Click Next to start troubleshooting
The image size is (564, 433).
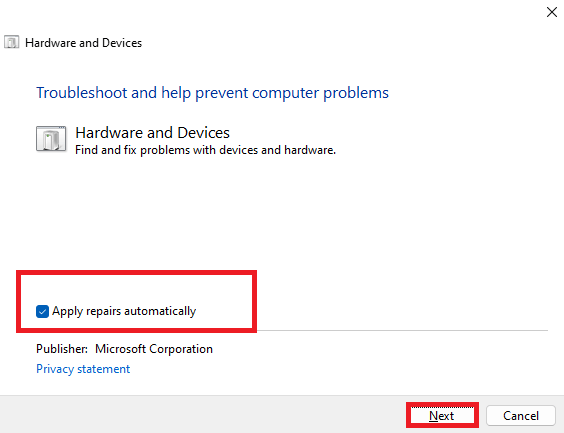pyautogui.click(x=442, y=415)
